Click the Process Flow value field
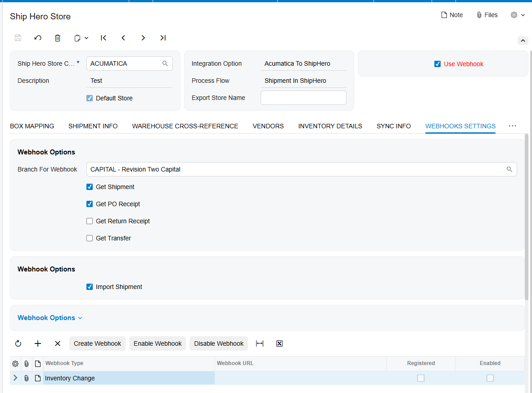532x393 pixels. [x=303, y=81]
